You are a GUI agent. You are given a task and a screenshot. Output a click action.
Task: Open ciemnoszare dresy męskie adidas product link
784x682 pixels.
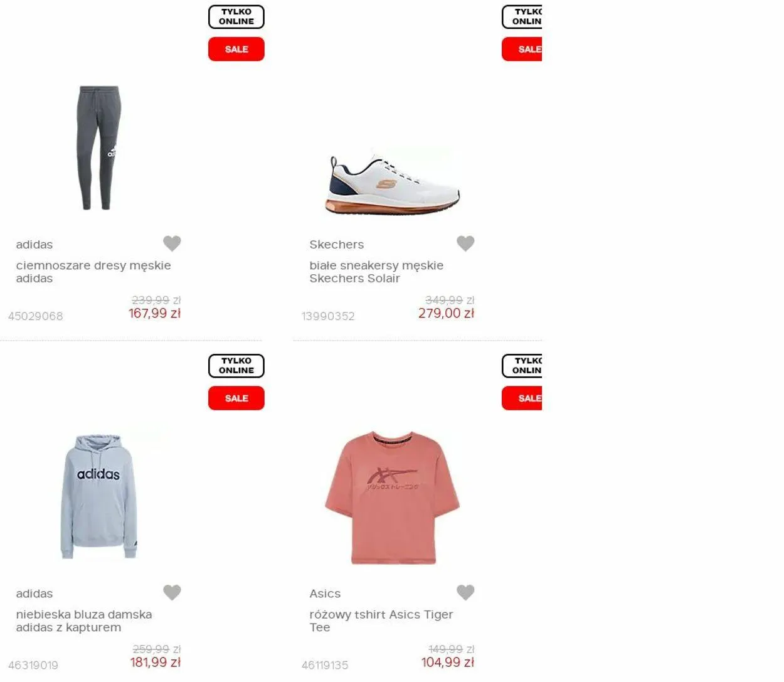93,272
